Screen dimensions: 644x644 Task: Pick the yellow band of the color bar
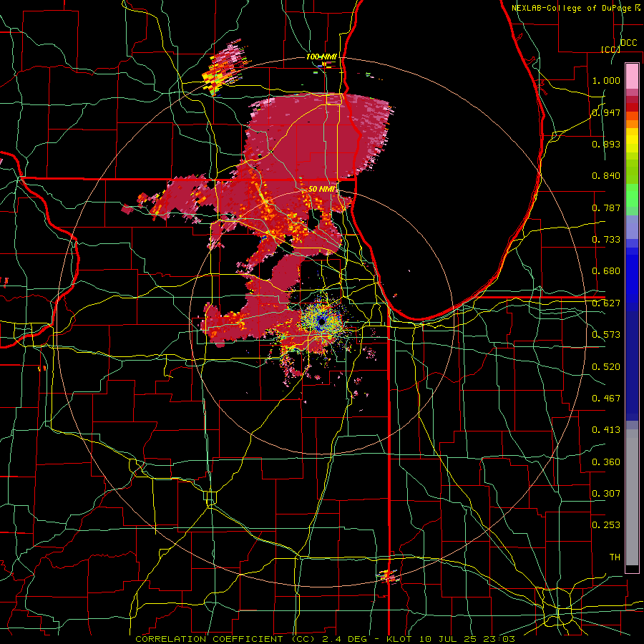click(632, 141)
